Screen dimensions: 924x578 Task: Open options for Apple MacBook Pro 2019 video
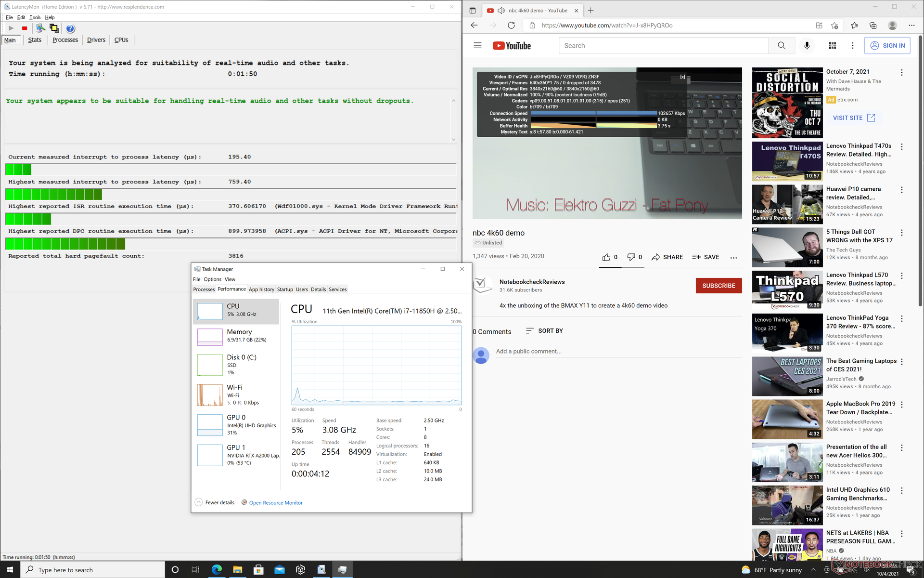coord(902,405)
